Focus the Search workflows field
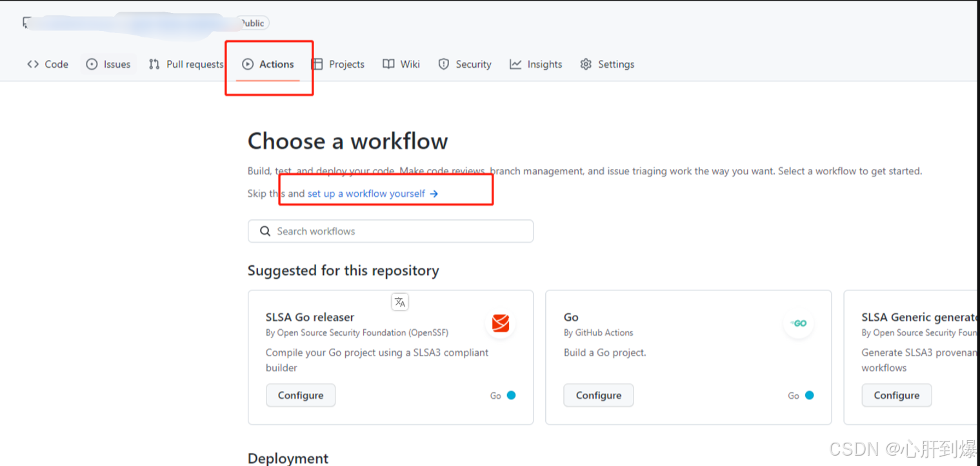Viewport: 980px width, 466px height. (x=390, y=231)
